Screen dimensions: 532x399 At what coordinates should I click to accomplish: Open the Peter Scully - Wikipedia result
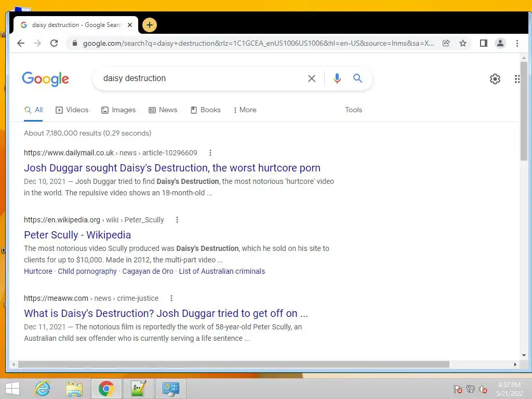pos(77,235)
